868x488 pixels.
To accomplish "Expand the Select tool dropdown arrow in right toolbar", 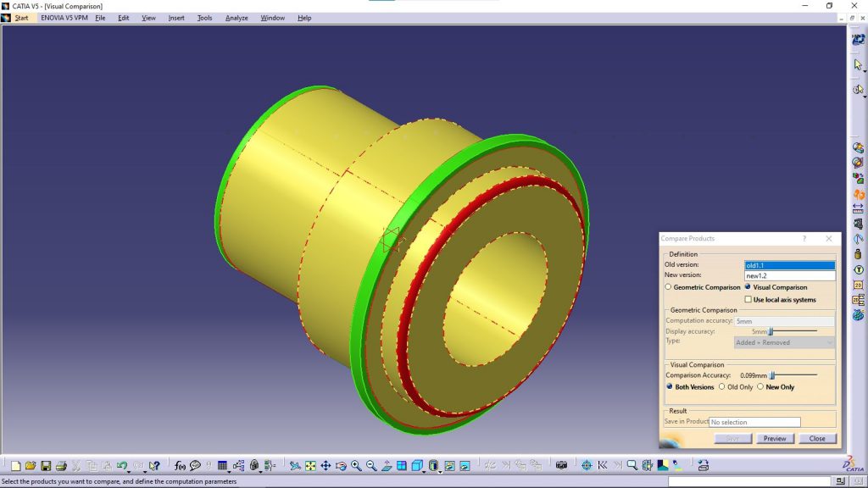I will 865,71.
